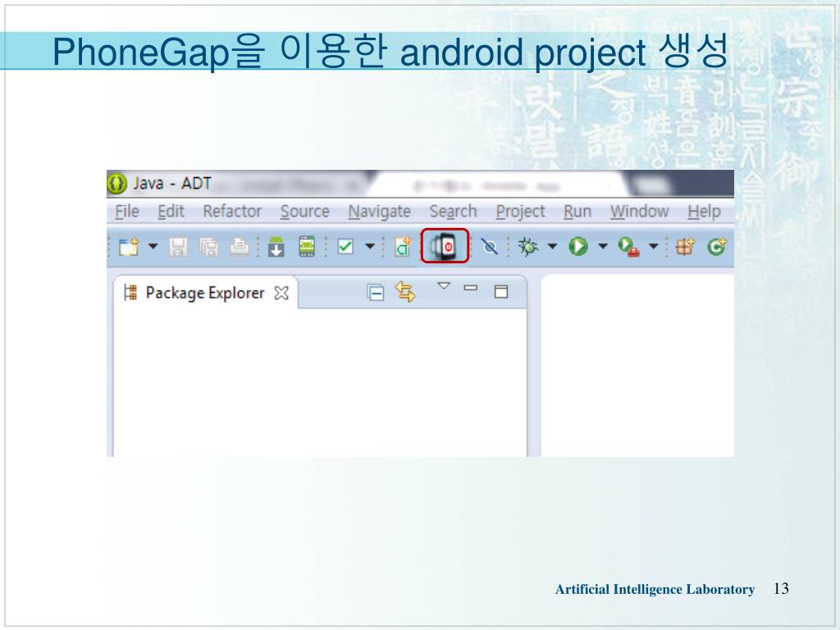Open the Navigate menu
840x630 pixels.
(x=379, y=212)
